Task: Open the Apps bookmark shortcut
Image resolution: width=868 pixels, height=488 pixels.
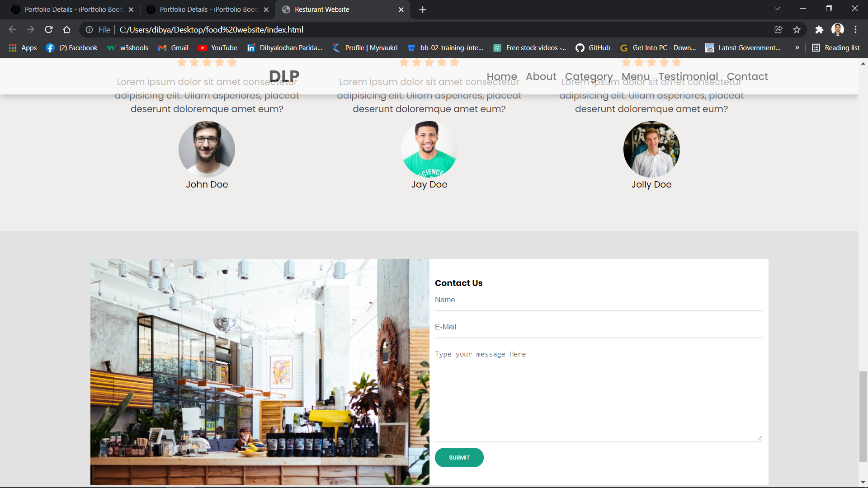Action: (23, 48)
